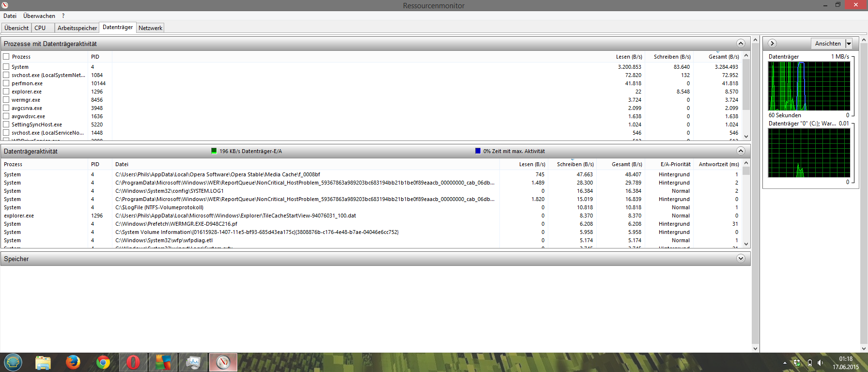Click black max. Aktivität indicator square

click(478, 151)
